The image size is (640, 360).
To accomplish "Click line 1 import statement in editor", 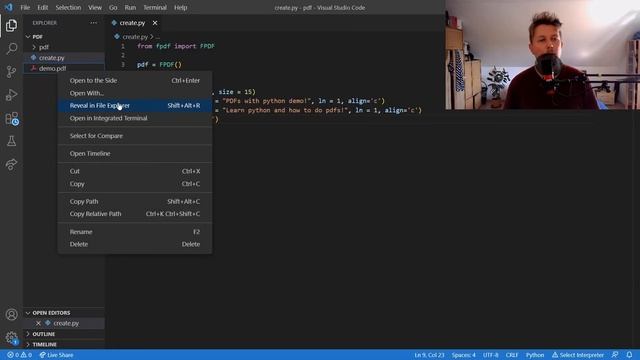I will [176, 46].
